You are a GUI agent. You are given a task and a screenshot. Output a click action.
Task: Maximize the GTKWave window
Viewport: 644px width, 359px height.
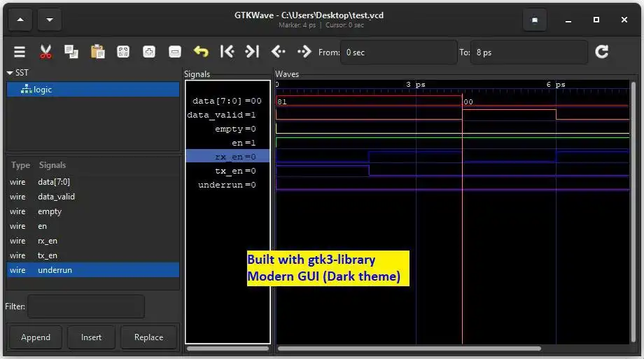(596, 20)
